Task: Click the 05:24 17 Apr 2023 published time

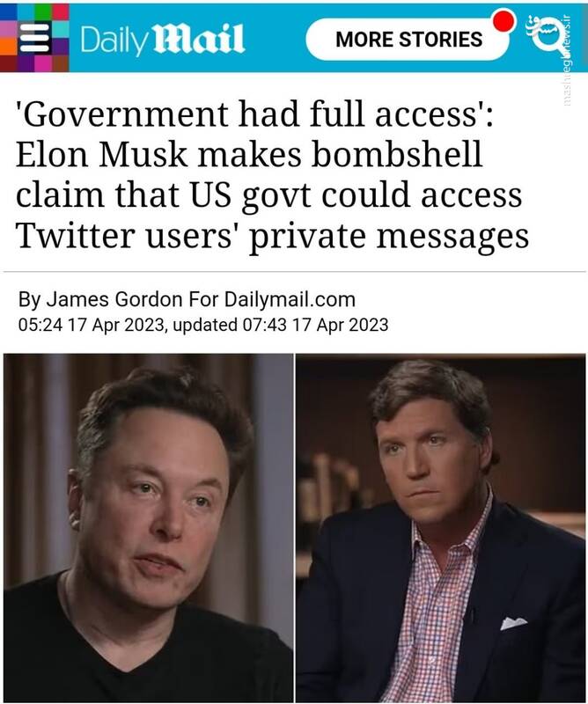Action: coord(92,325)
